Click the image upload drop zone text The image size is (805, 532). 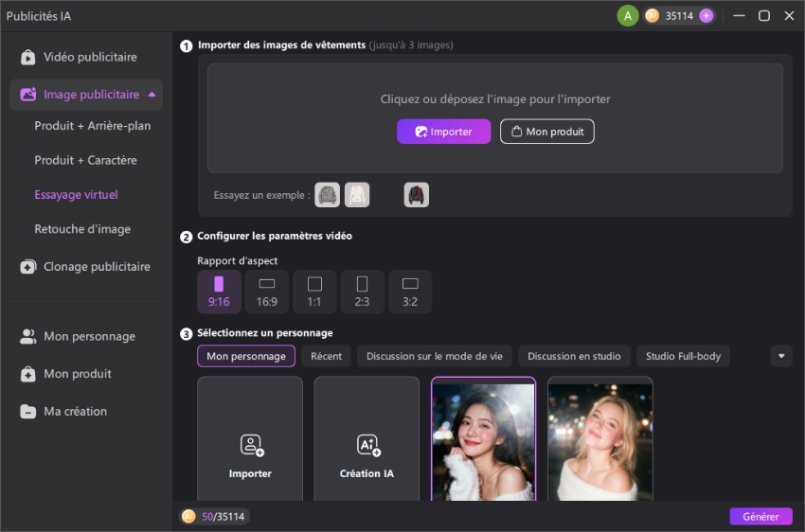[495, 99]
